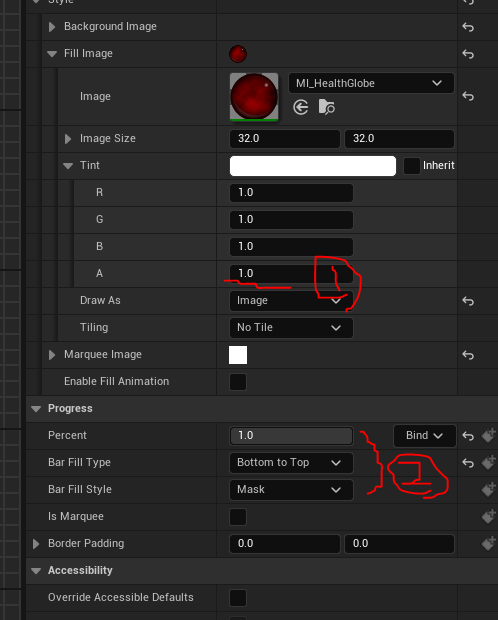Image resolution: width=498 pixels, height=620 pixels.
Task: Use selected asset from Content Browser icon
Action: [x=301, y=107]
